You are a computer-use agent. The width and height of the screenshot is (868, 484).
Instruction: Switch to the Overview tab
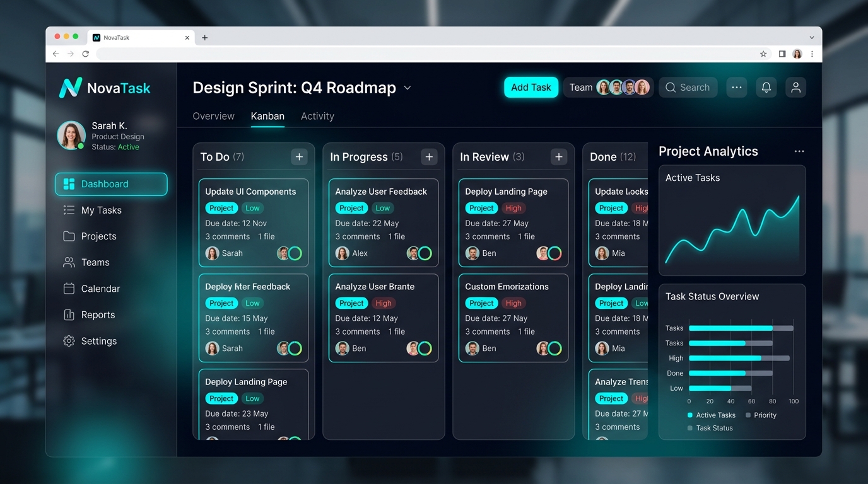[214, 116]
